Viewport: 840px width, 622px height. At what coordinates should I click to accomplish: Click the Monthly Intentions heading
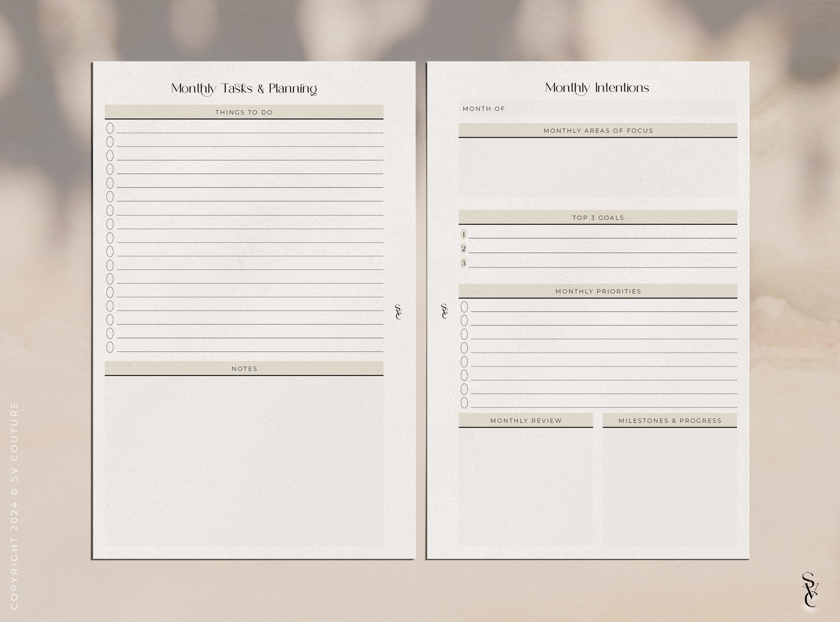pyautogui.click(x=597, y=87)
